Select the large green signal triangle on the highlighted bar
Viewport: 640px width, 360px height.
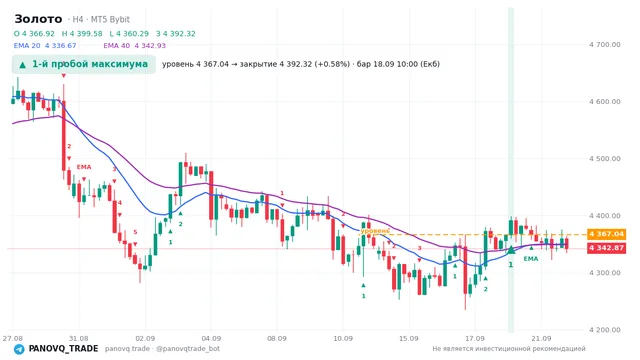point(511,250)
